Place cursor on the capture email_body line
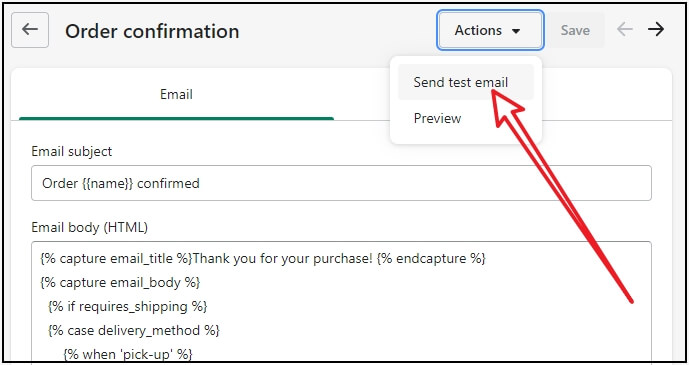The width and height of the screenshot is (689, 365). click(120, 282)
